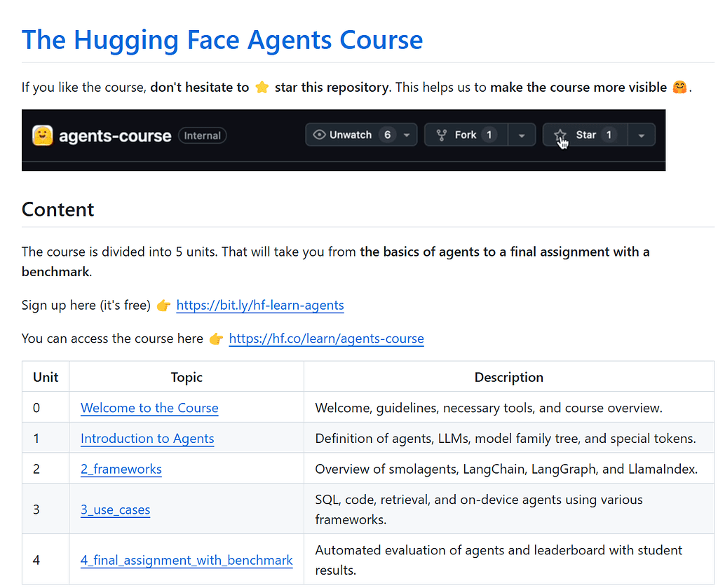Viewport: 718px width, 588px height.
Task: Open the 4_final_assignment_with_benchmark link
Action: pyautogui.click(x=187, y=560)
